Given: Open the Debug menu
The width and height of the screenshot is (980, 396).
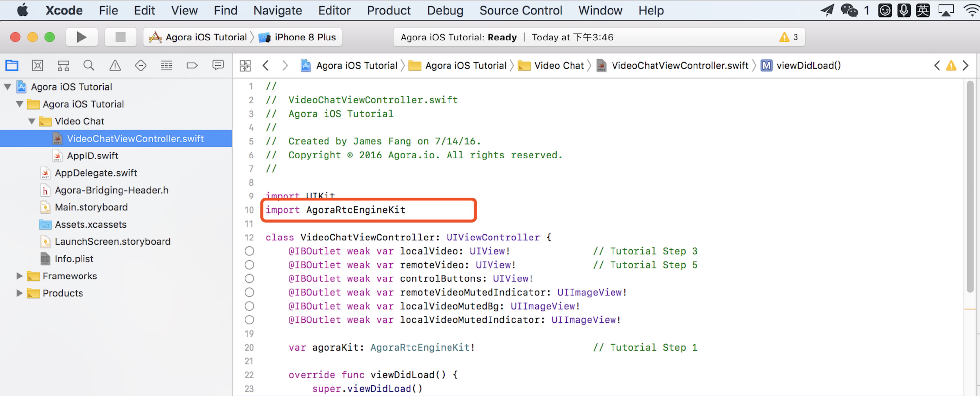Looking at the screenshot, I should point(445,10).
